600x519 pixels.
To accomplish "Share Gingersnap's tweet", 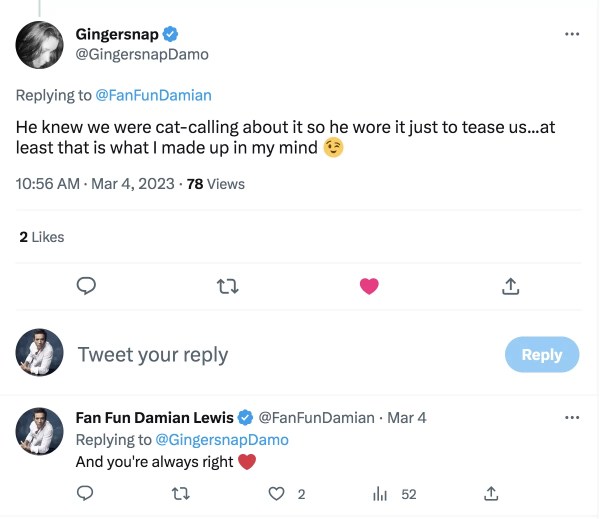I will click(510, 286).
